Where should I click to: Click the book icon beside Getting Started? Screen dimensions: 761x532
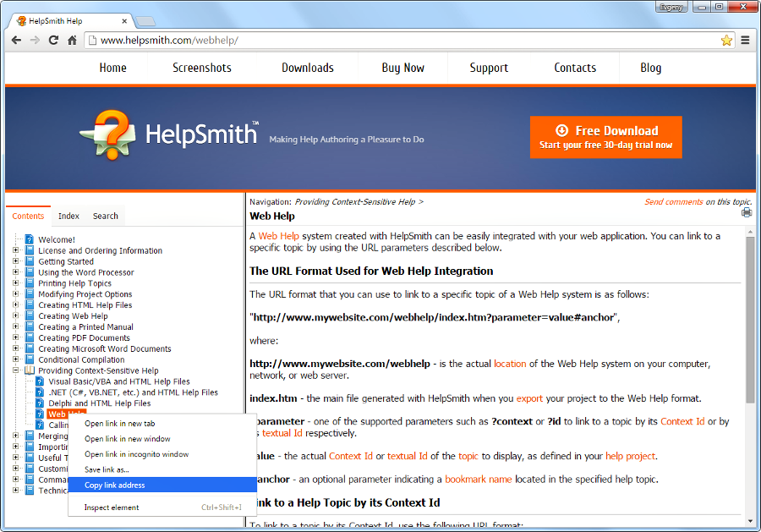30,261
